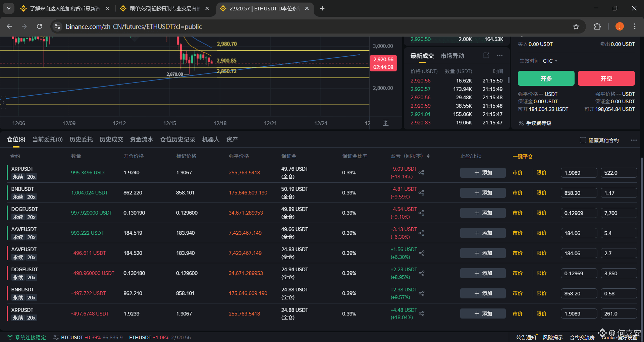Click the share icon in the AAVEUSDT +1.56 USDT row
Image resolution: width=644 pixels, height=342 pixels.
pyautogui.click(x=422, y=253)
